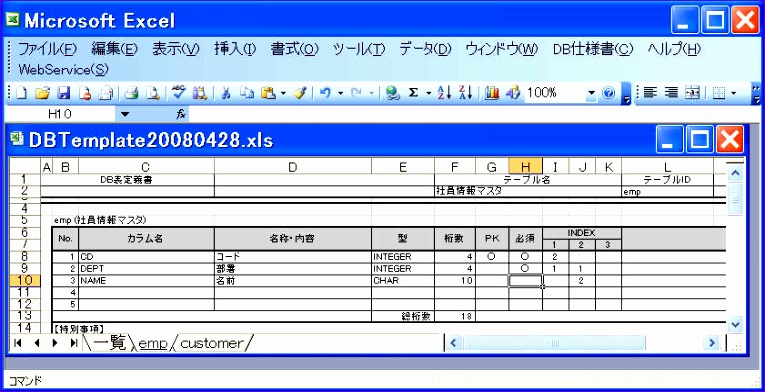Align text right
Screen dimensions: 765x392
point(671,93)
